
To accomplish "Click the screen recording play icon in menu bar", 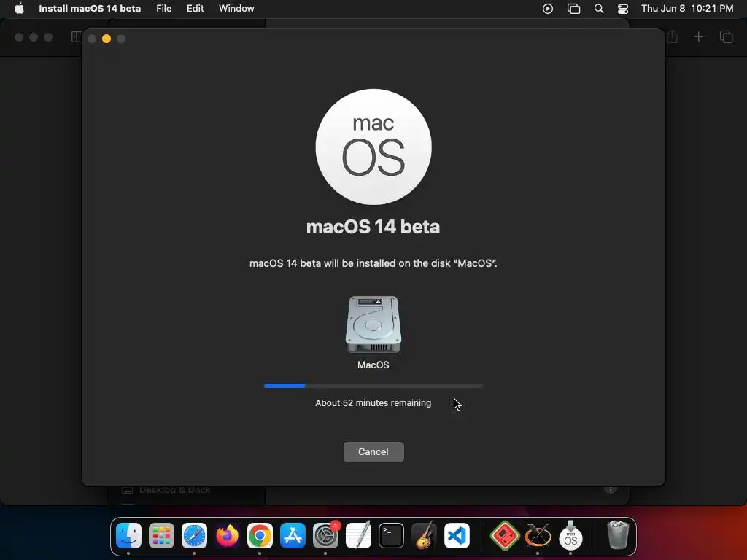I will coord(548,9).
